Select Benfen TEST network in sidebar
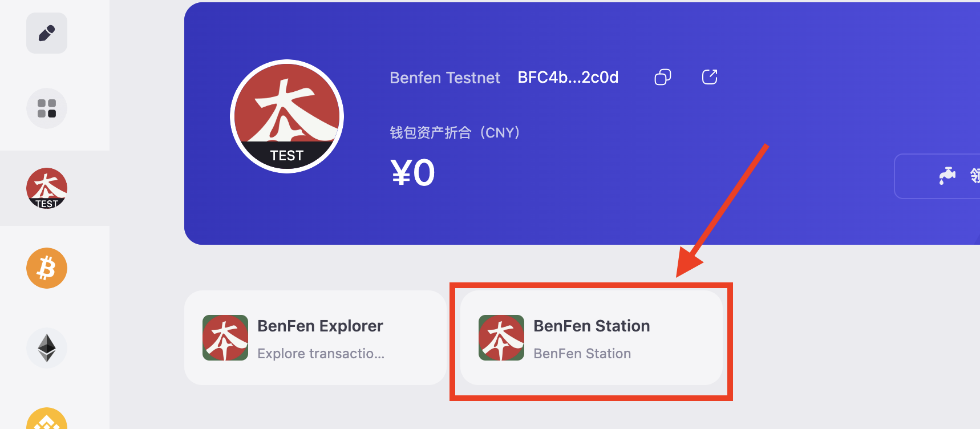This screenshot has height=429, width=980. click(47, 188)
